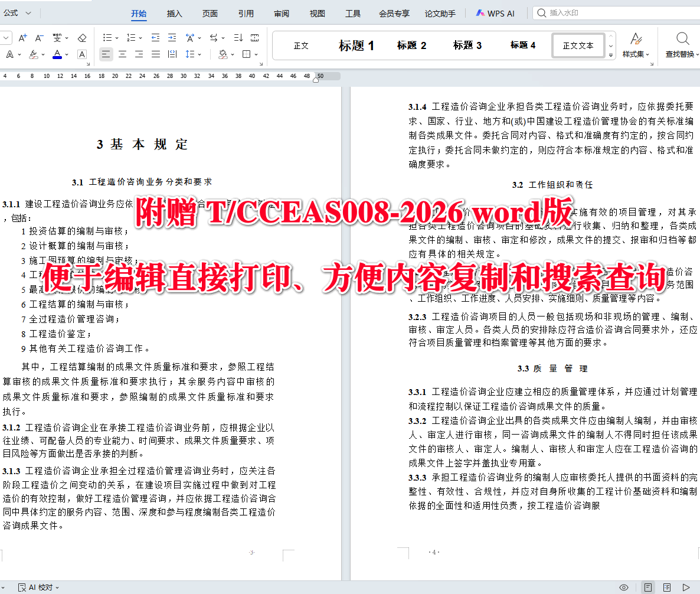
Task: Toggle eye protection mode in status bar
Action: [624, 588]
